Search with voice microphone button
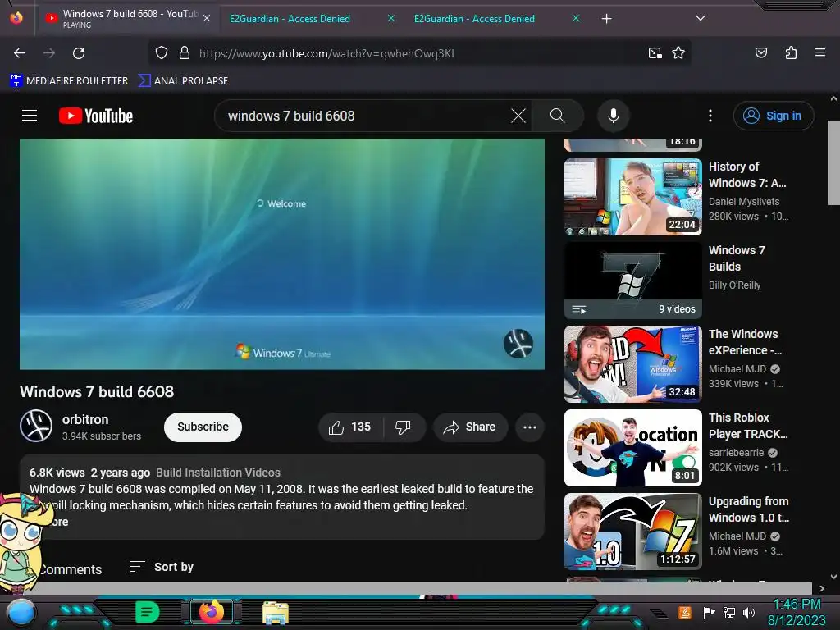The width and height of the screenshot is (840, 630). [x=614, y=116]
